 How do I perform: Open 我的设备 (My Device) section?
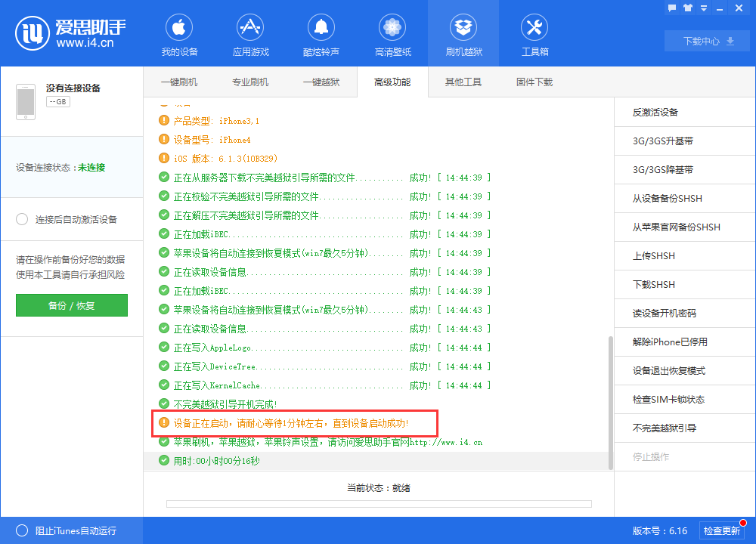coord(179,36)
